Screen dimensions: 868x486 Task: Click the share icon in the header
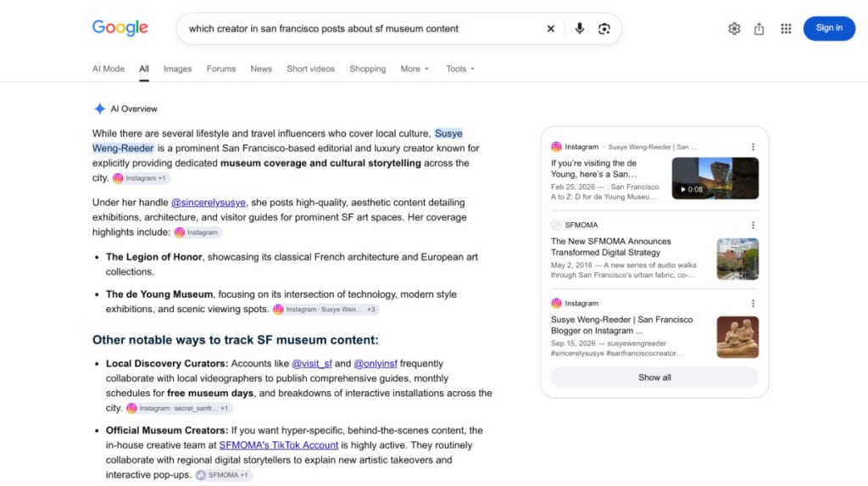click(759, 29)
